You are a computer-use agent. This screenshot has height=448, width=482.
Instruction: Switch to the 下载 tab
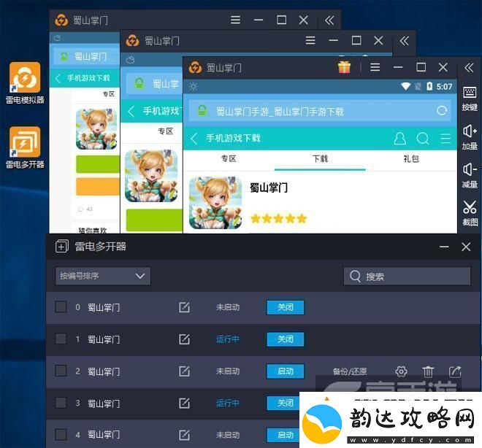pyautogui.click(x=320, y=159)
